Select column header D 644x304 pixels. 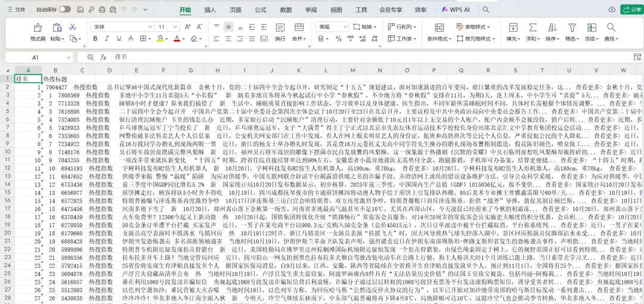[109, 71]
